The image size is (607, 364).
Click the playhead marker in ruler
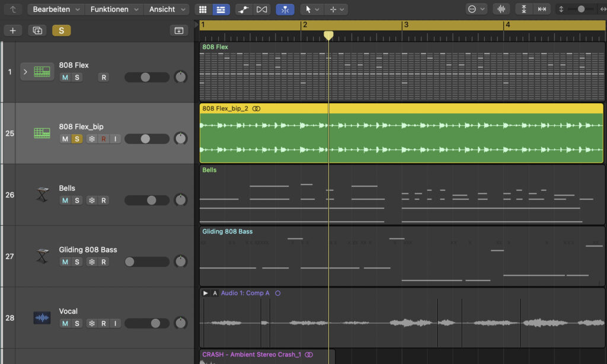[328, 36]
